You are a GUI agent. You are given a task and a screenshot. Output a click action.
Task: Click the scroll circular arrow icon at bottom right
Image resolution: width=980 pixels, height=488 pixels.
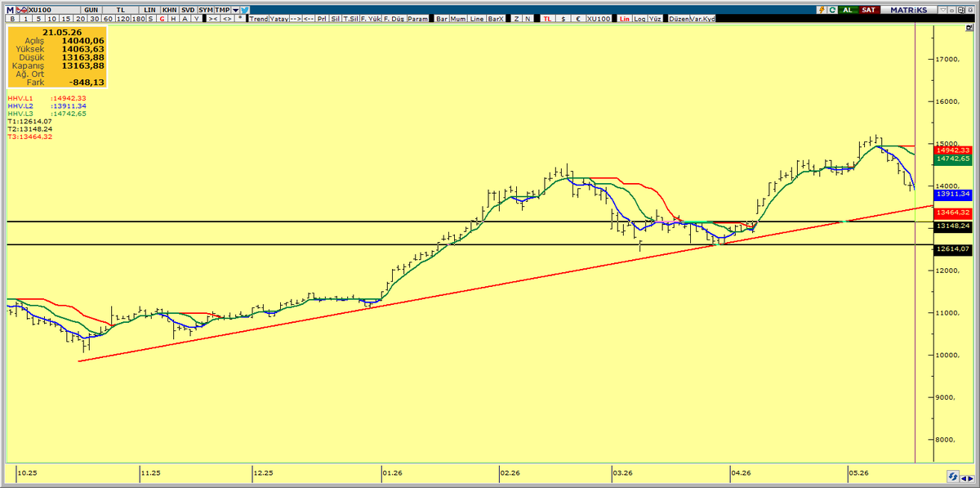[953, 476]
